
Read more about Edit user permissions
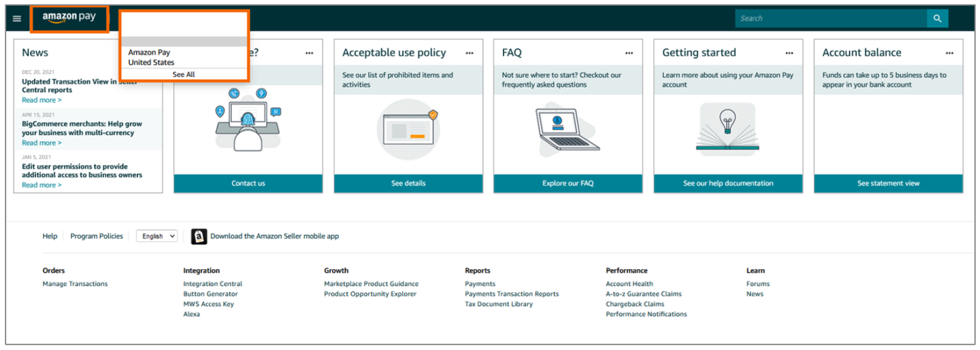(42, 185)
